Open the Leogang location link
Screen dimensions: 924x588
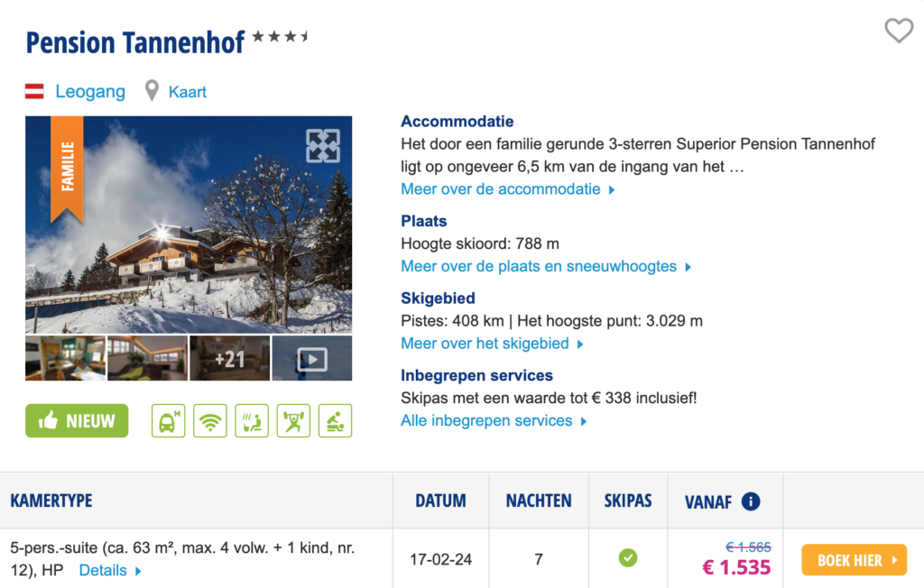point(89,91)
